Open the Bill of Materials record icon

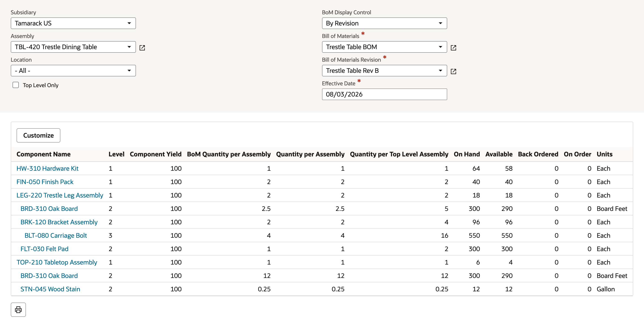[453, 47]
